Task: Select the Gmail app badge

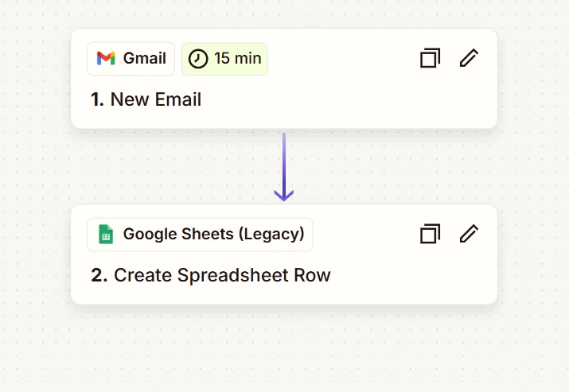Action: (x=131, y=59)
